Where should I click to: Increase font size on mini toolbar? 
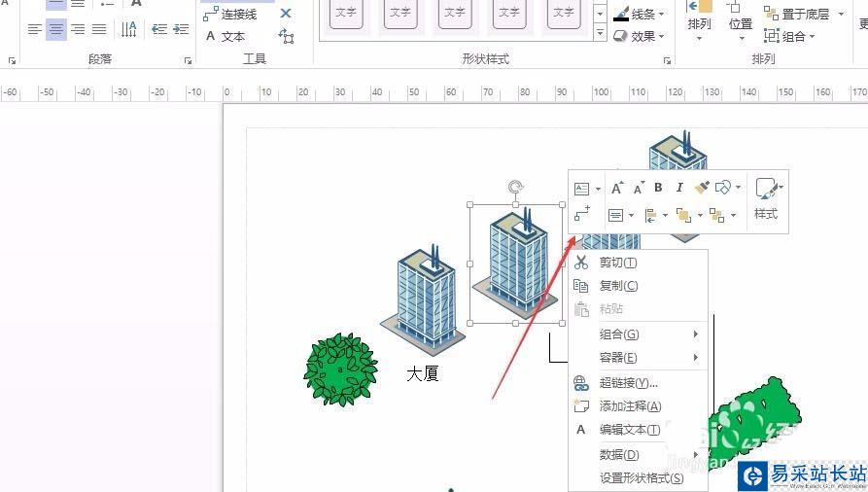tap(617, 189)
